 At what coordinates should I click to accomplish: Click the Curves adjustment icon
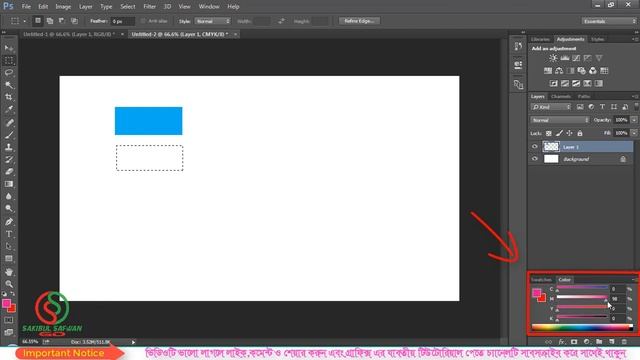(576, 58)
